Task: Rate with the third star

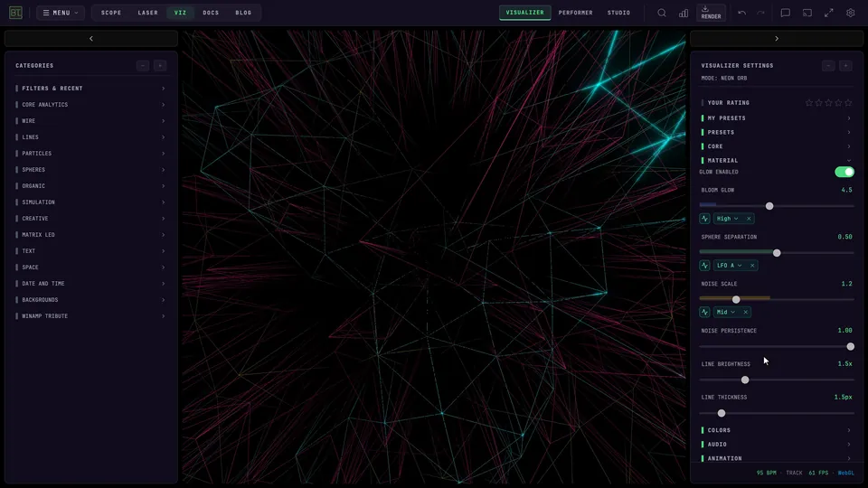Action: (x=829, y=103)
